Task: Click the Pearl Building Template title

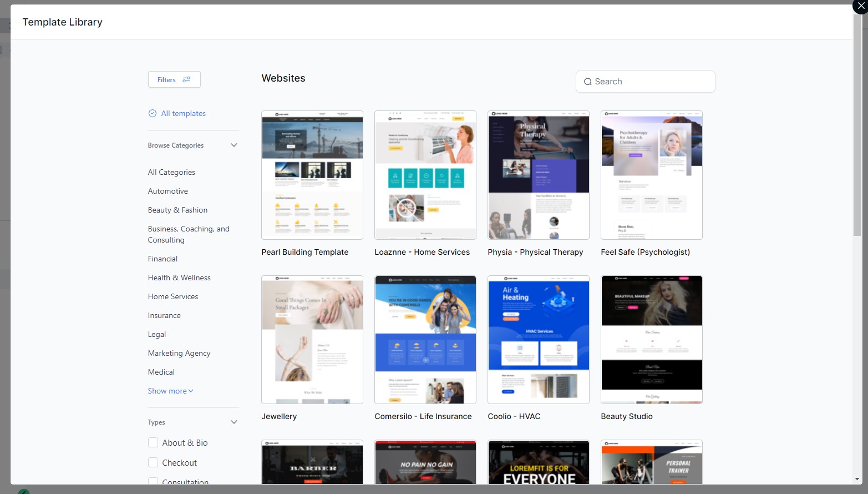Action: pyautogui.click(x=305, y=252)
